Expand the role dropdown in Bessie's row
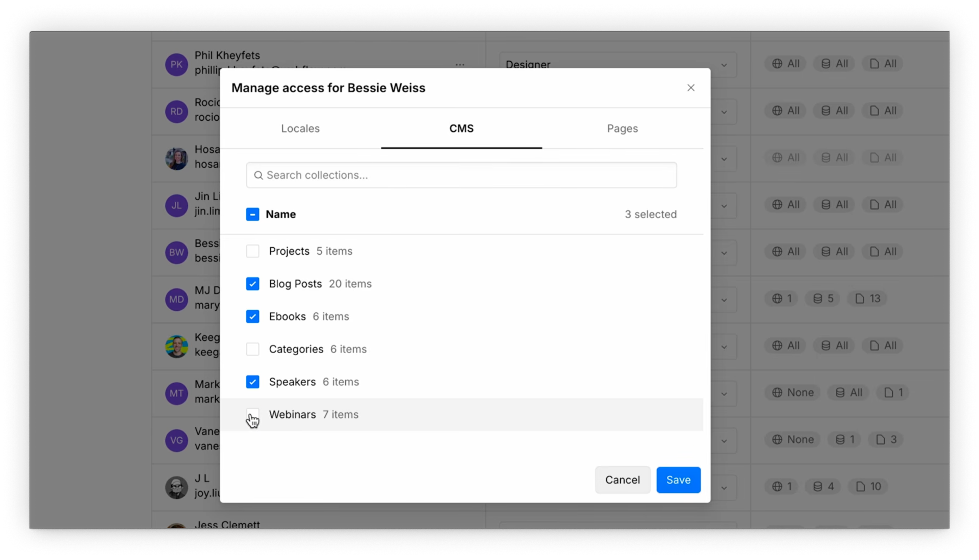 (724, 253)
